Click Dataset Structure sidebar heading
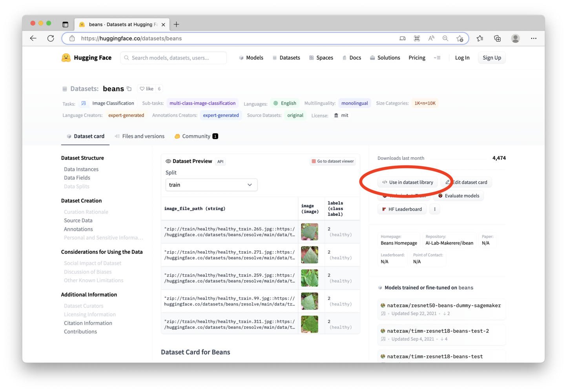 [x=82, y=158]
